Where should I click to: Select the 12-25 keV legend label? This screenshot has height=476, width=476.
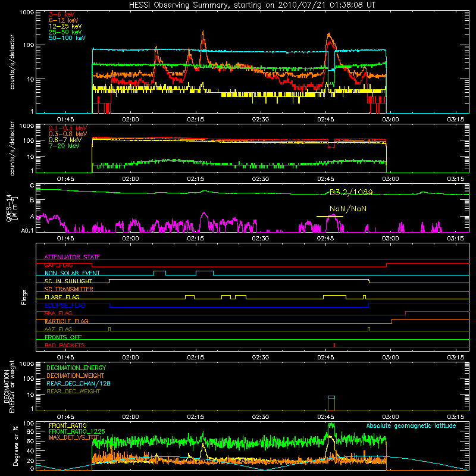coord(65,26)
